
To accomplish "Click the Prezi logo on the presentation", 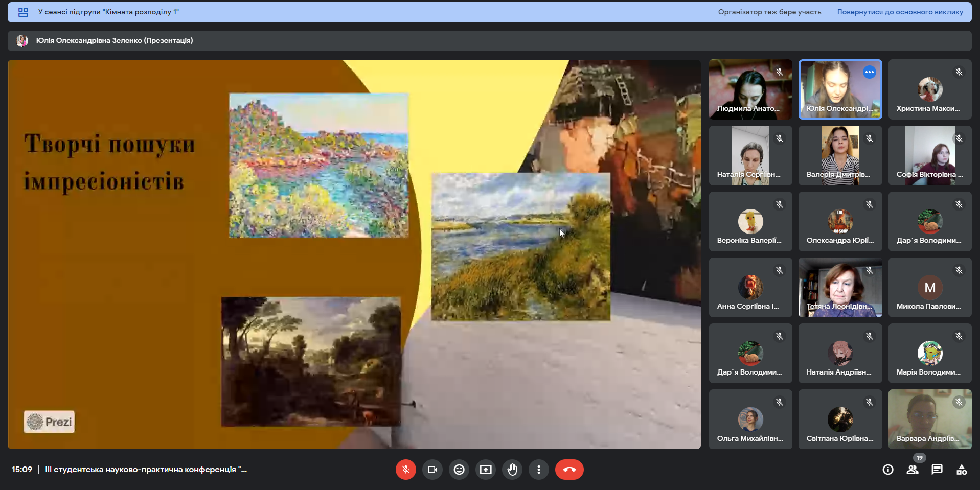I will 49,422.
